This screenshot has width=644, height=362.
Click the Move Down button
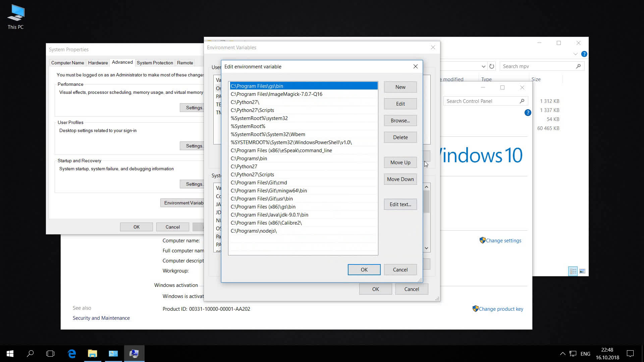coord(400,179)
